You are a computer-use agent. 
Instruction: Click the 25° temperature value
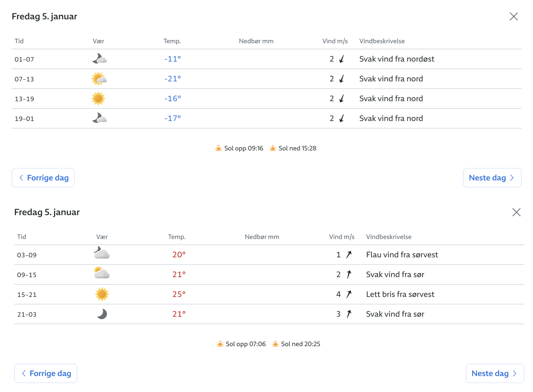(x=179, y=294)
